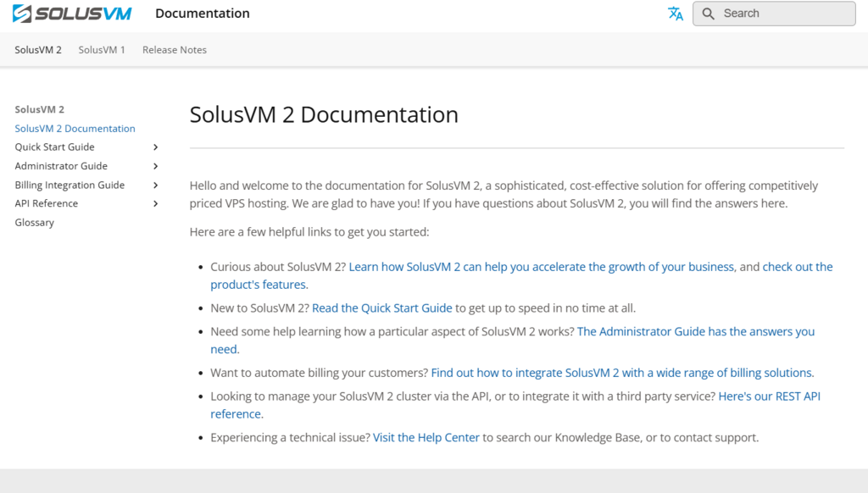Click into the Search field
Screen dimensions: 868x493
(784, 14)
